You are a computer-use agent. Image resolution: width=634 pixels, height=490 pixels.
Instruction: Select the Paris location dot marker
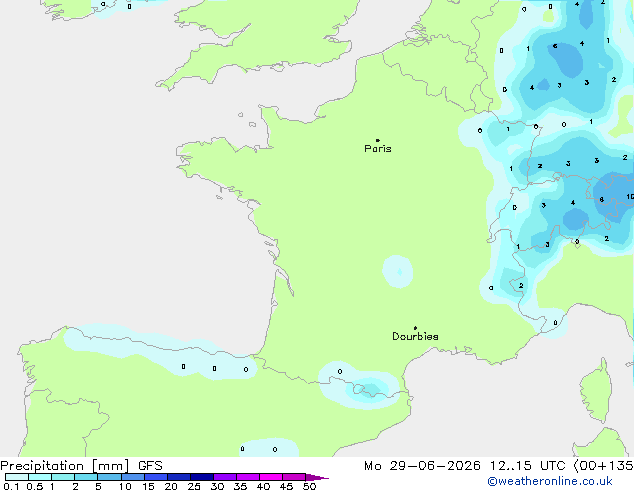pos(378,140)
